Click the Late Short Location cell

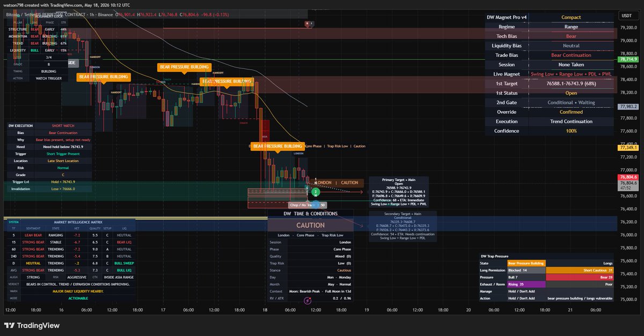click(63, 160)
